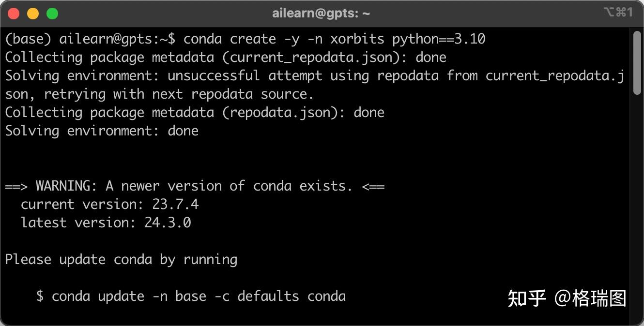
Task: Click the terminal scrollbar thumb
Action: tap(637, 63)
